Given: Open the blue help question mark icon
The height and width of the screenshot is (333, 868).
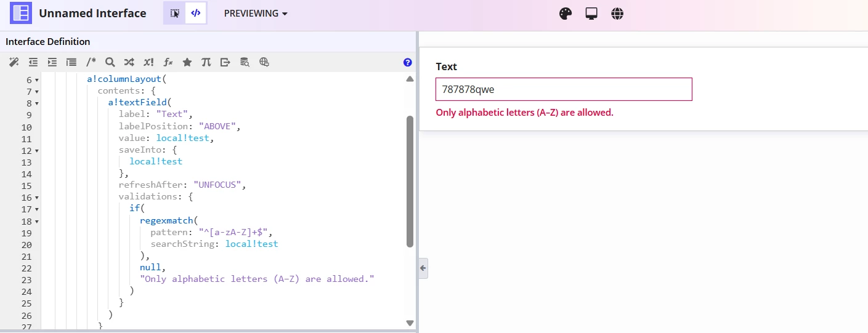Looking at the screenshot, I should (407, 62).
